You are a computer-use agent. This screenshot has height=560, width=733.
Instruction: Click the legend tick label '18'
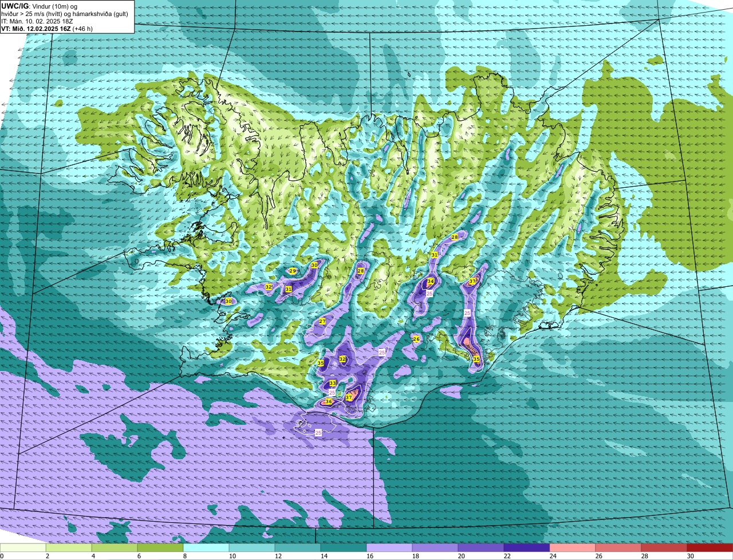[x=415, y=556]
